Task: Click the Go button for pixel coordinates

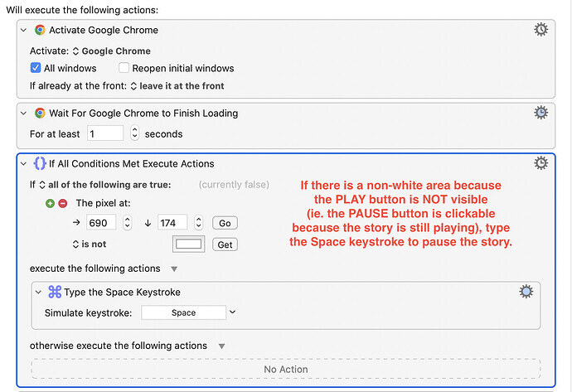Action: point(225,223)
